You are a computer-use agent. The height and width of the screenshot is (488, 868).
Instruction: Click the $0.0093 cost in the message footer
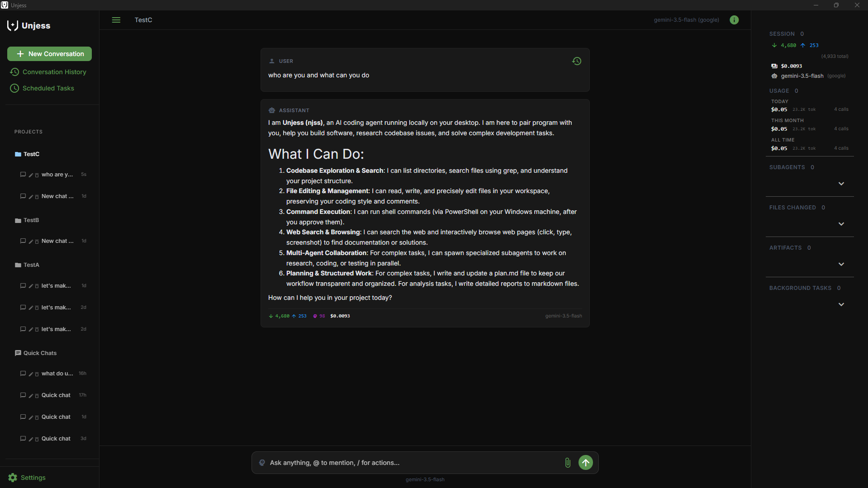click(x=340, y=316)
